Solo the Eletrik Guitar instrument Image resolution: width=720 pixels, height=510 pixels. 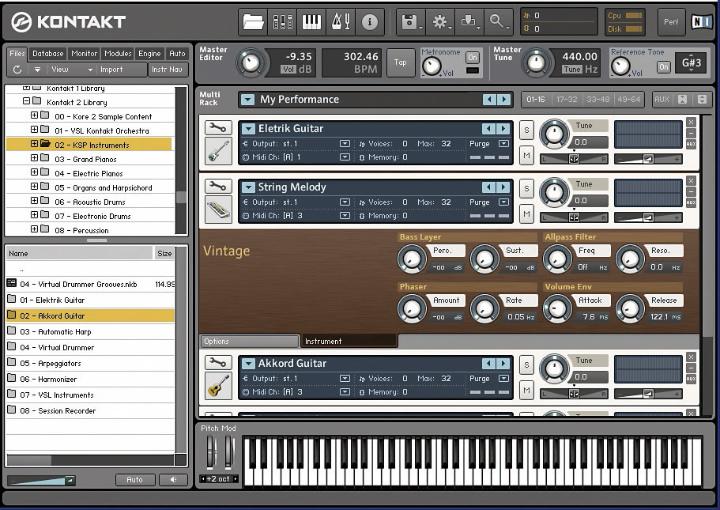point(527,130)
